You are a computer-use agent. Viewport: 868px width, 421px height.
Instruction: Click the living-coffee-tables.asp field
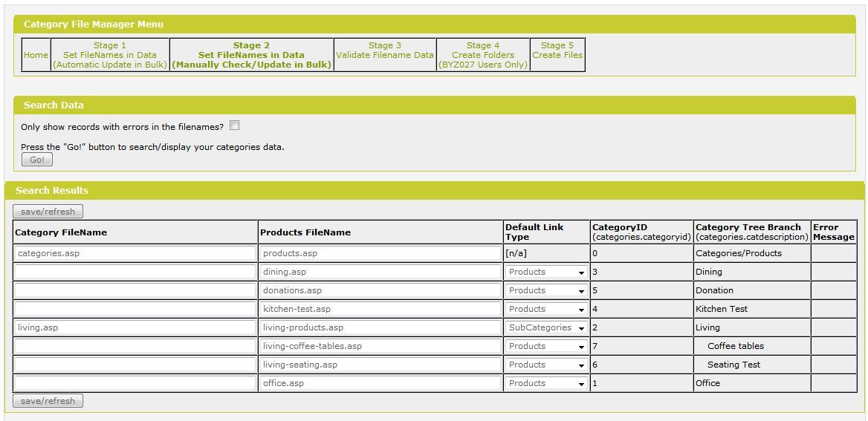[380, 346]
